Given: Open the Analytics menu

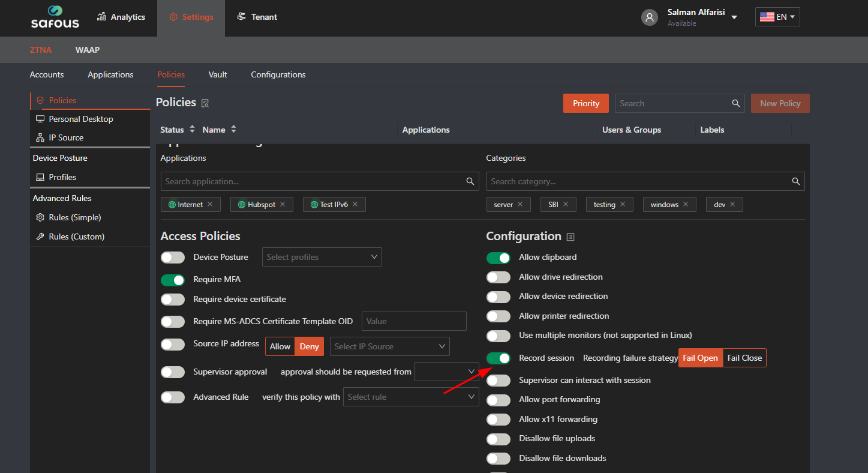Looking at the screenshot, I should 121,17.
